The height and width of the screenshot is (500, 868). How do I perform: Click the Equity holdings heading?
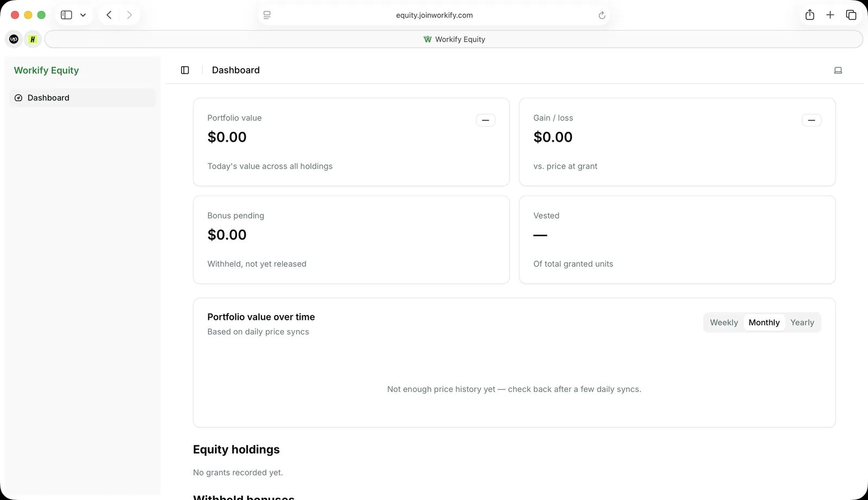pyautogui.click(x=237, y=450)
